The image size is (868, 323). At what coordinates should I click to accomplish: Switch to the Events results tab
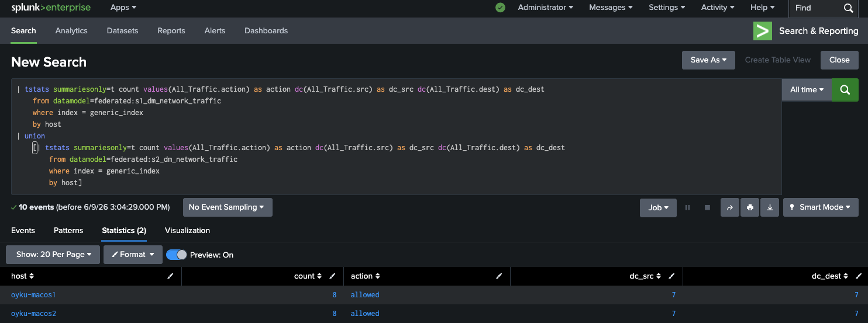[x=23, y=231]
